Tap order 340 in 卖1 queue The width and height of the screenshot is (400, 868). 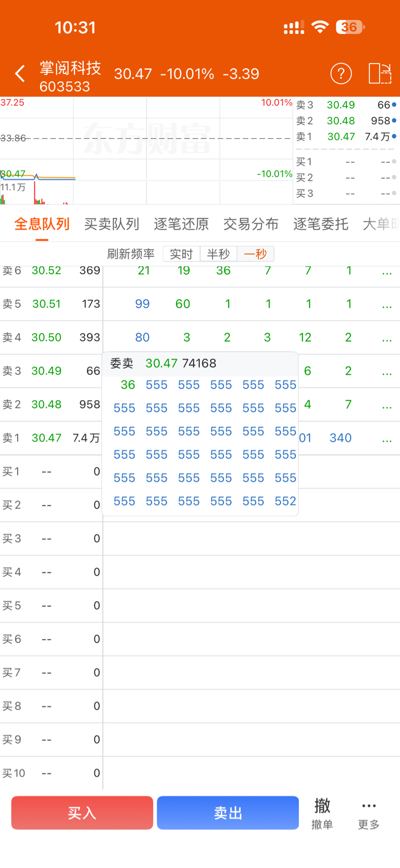(341, 438)
